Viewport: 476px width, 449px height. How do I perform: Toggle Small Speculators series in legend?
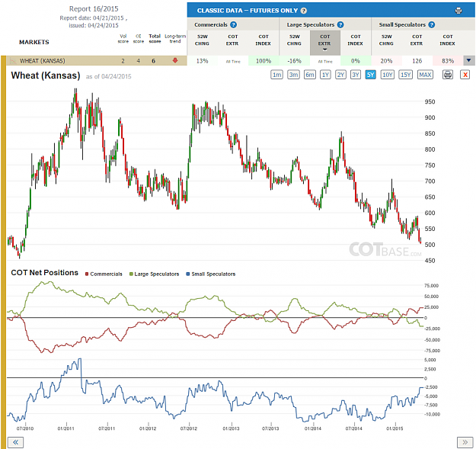pos(211,274)
